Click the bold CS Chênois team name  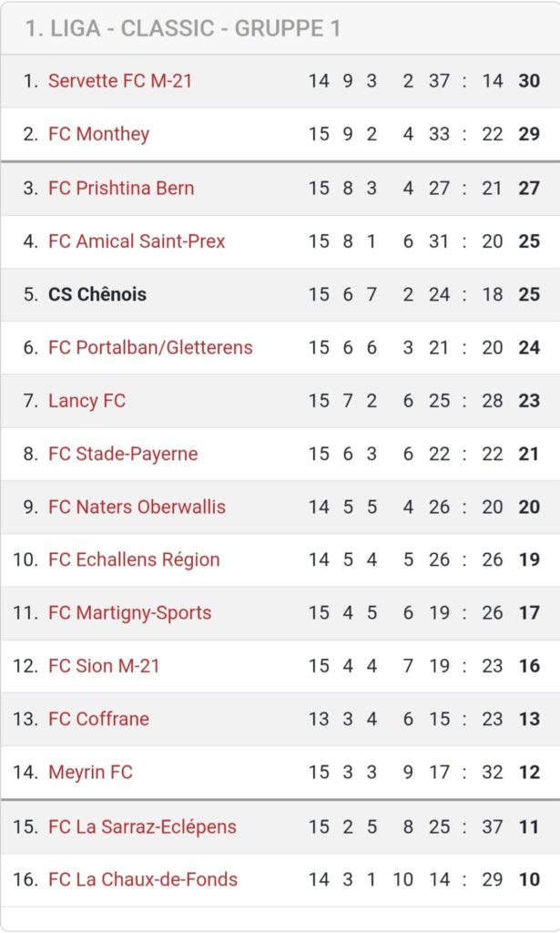pos(97,294)
